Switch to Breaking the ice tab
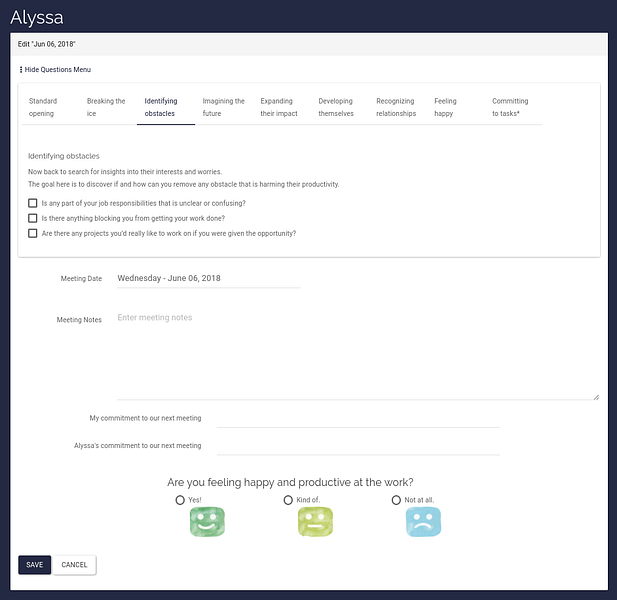617x600 pixels. 108,107
